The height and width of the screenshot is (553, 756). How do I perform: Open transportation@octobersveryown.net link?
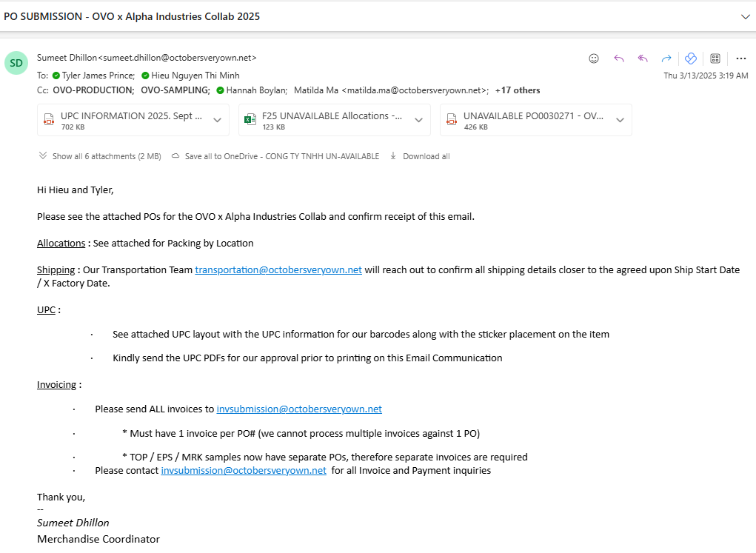click(278, 270)
